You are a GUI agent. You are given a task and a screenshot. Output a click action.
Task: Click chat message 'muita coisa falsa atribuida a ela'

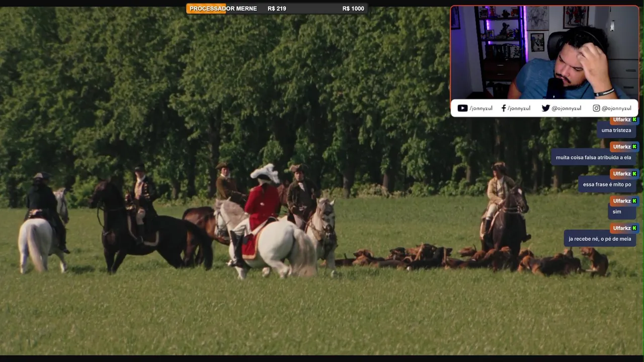(593, 158)
